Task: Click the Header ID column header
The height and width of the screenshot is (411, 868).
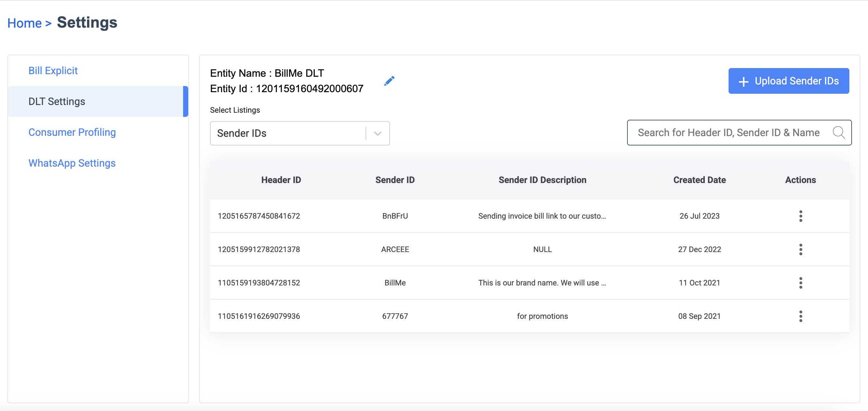Action: (281, 180)
